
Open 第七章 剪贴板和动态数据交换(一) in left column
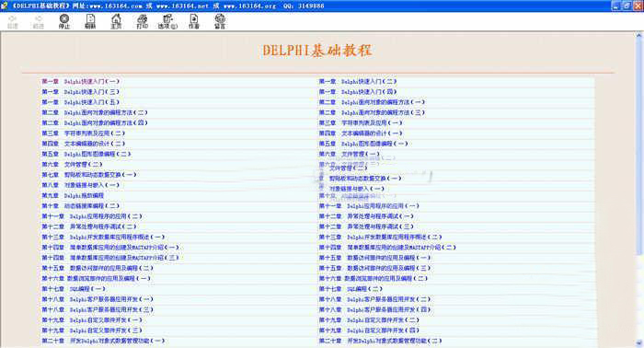pyautogui.click(x=89, y=175)
